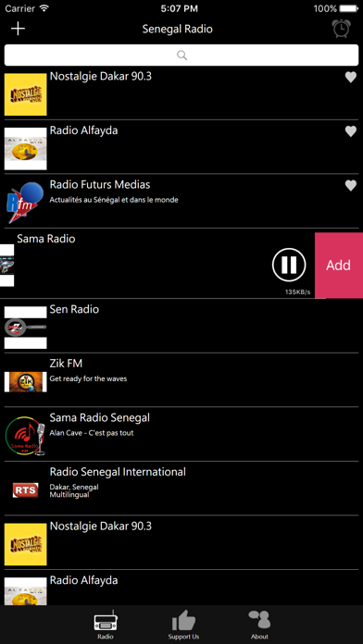Image resolution: width=363 pixels, height=644 pixels.
Task: Tap the red Add button
Action: click(x=339, y=266)
